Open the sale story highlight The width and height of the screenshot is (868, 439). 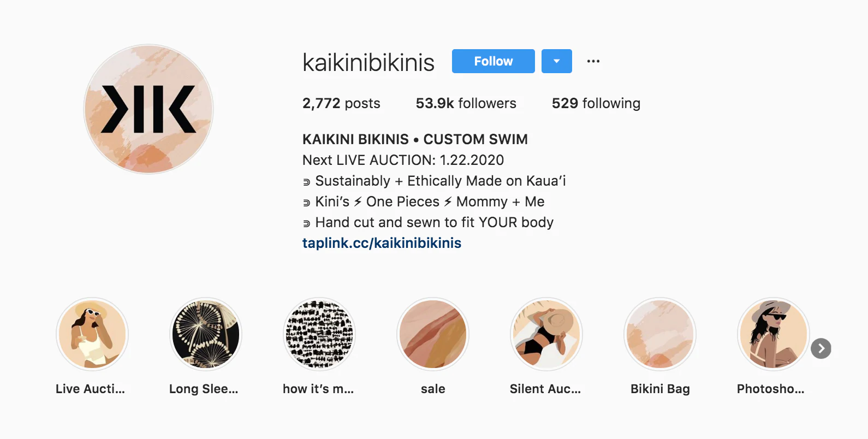[x=433, y=334]
